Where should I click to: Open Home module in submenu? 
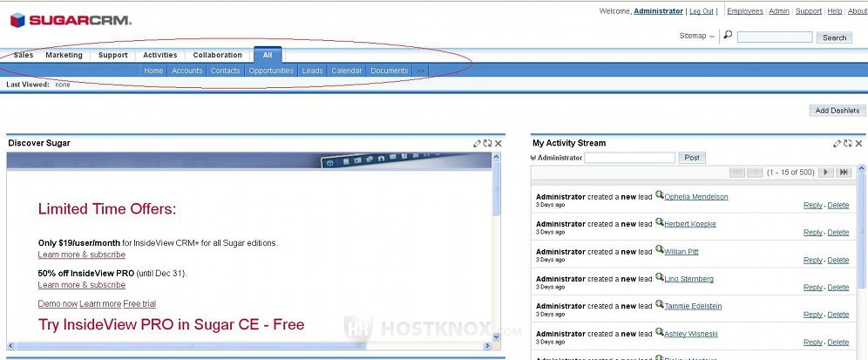(153, 71)
